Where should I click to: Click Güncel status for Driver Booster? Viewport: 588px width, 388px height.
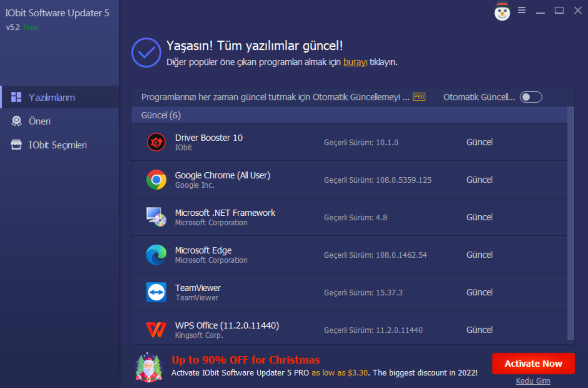point(480,142)
